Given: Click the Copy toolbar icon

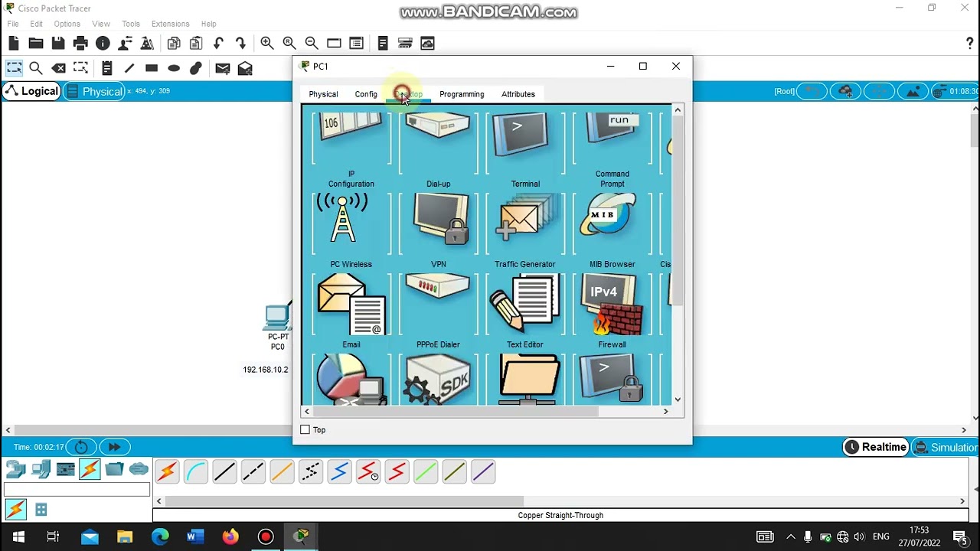Looking at the screenshot, I should (x=174, y=43).
